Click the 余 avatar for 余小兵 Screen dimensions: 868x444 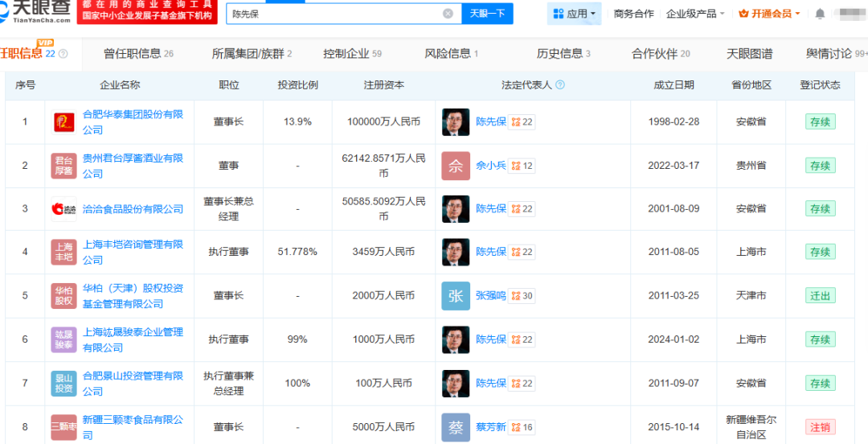[x=456, y=166]
